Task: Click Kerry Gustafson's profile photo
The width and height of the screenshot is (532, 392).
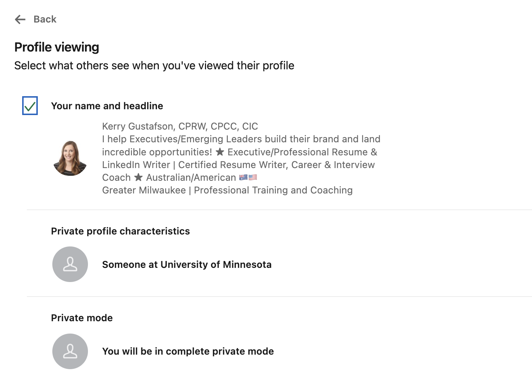Action: [70, 158]
